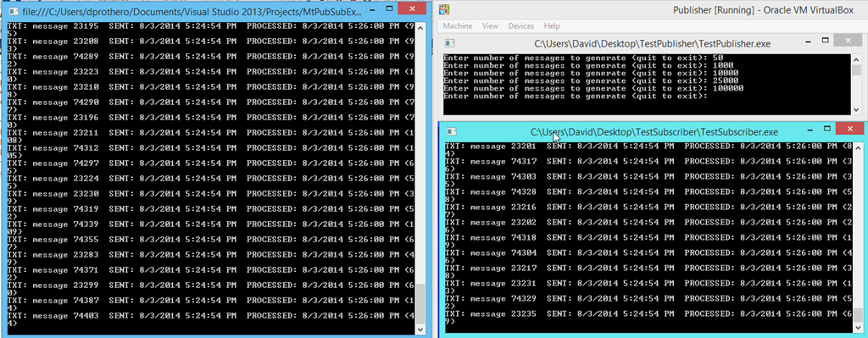Open the Machine menu in VirtualBox
Image resolution: width=868 pixels, height=338 pixels.
pos(457,26)
